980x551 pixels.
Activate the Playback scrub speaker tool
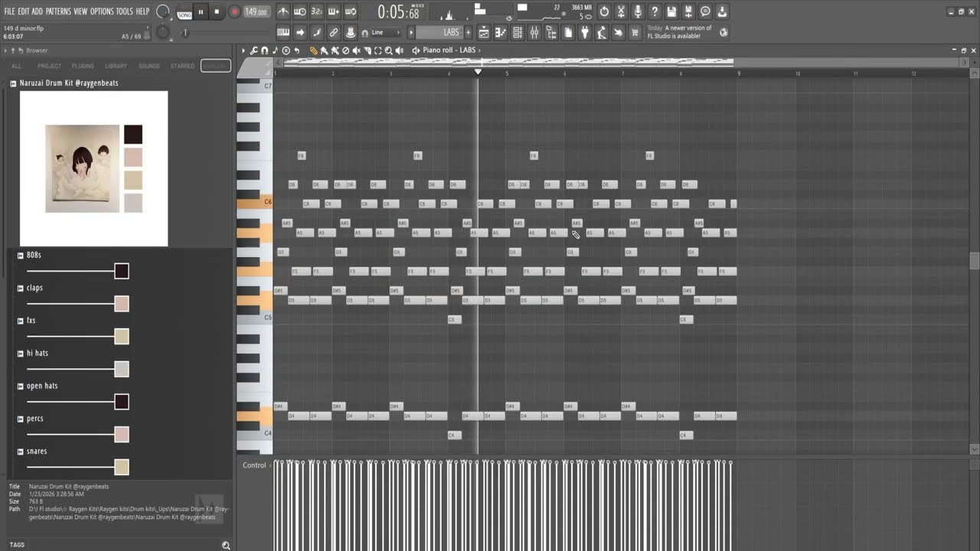(x=399, y=51)
